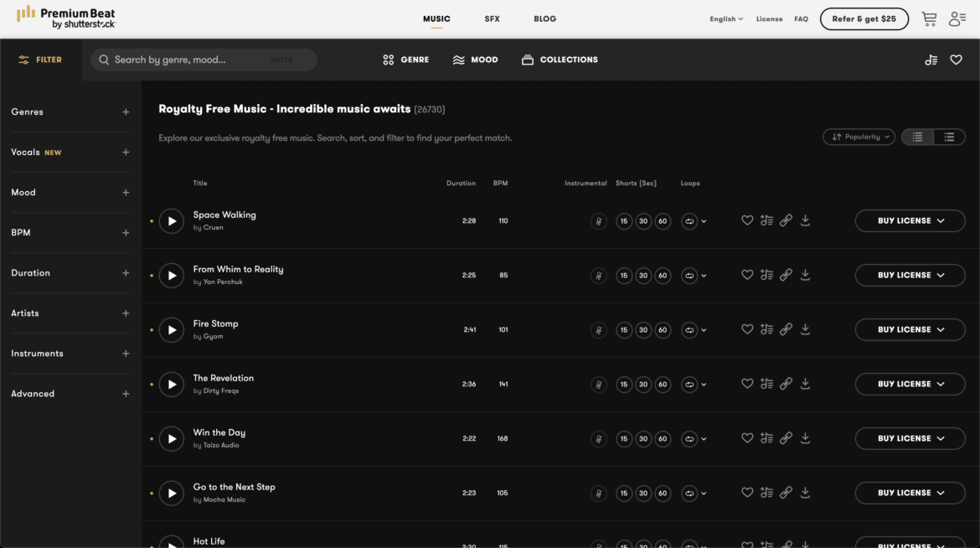The height and width of the screenshot is (548, 980).
Task: Download the preview of Win the Day
Action: [805, 438]
